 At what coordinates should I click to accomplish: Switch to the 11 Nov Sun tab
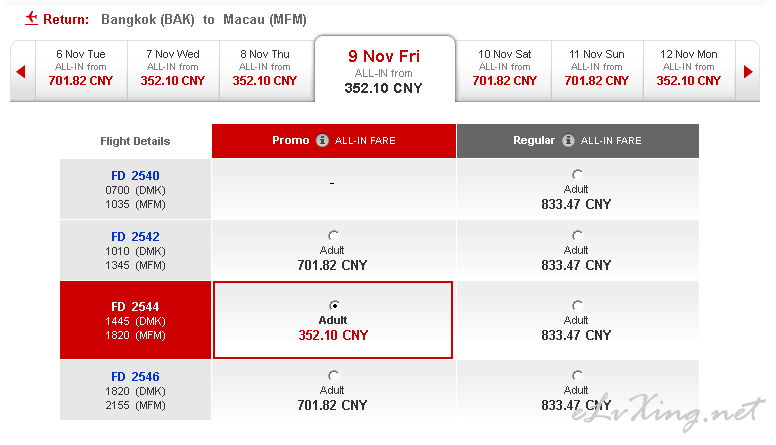(597, 71)
